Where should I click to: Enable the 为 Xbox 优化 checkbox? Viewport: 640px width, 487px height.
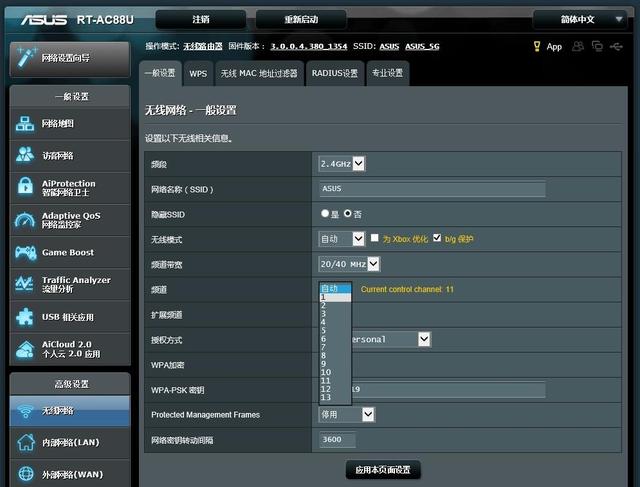point(374,239)
